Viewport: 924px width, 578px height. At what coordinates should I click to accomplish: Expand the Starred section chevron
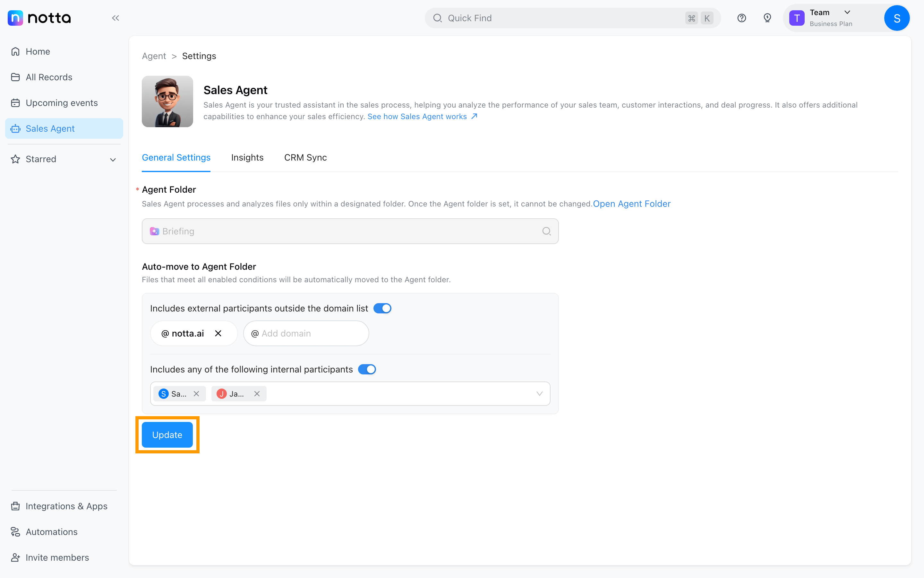(x=113, y=160)
